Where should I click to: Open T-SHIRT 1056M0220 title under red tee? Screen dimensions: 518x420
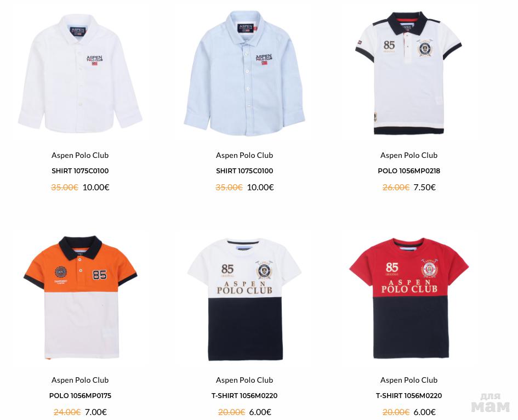(409, 395)
